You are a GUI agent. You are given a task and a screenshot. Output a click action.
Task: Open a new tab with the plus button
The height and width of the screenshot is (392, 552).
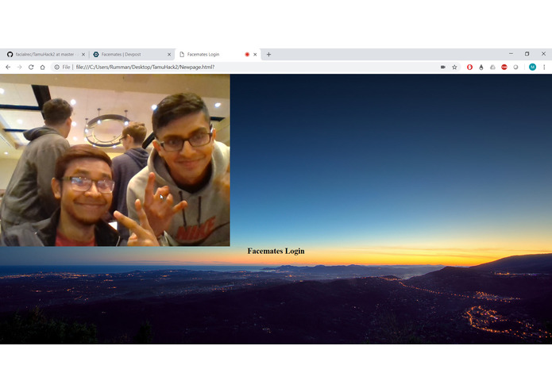click(268, 55)
